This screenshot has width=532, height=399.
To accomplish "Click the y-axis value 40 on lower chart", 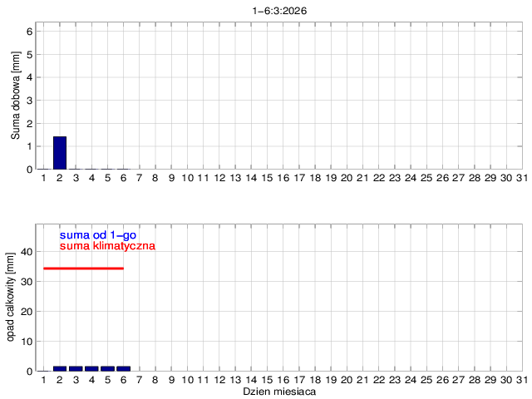I will 26,251.
